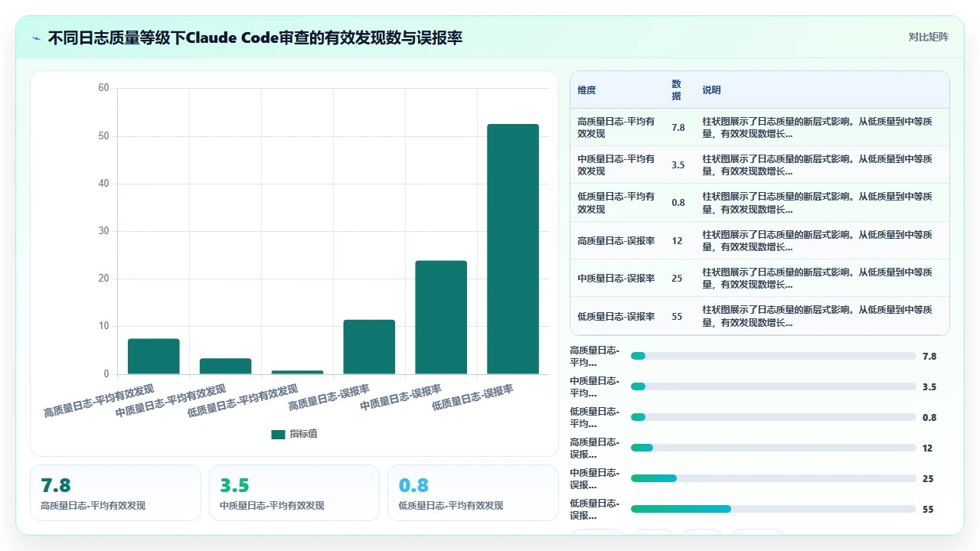Toggle the 指标值 legend item under chart
The height and width of the screenshot is (551, 980).
295,434
